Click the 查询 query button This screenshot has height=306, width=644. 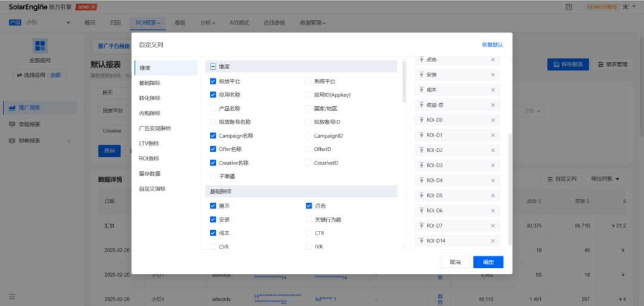pos(109,151)
